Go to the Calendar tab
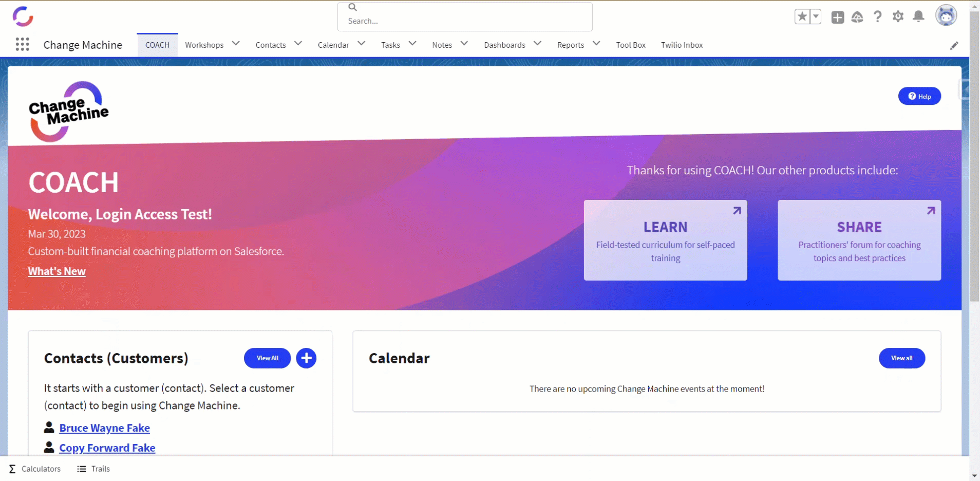The height and width of the screenshot is (481, 980). tap(333, 45)
